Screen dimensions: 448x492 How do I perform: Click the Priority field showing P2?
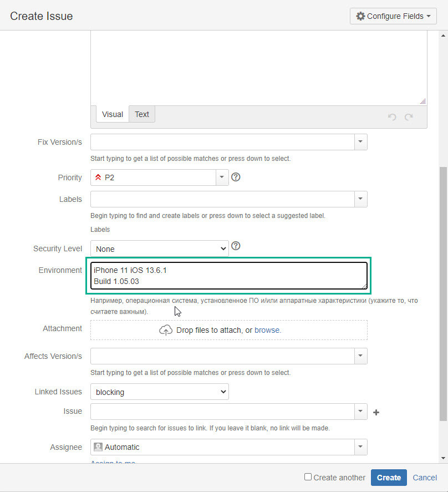[153, 177]
